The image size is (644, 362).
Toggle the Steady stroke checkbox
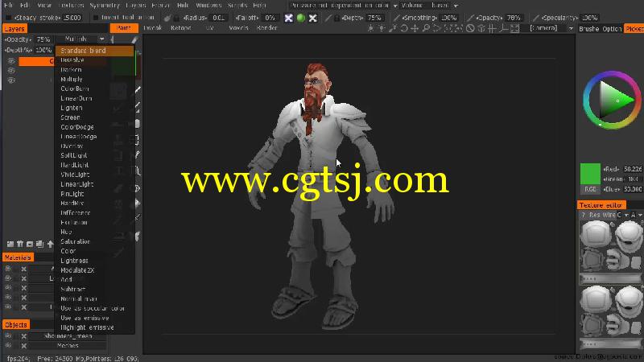(9, 18)
